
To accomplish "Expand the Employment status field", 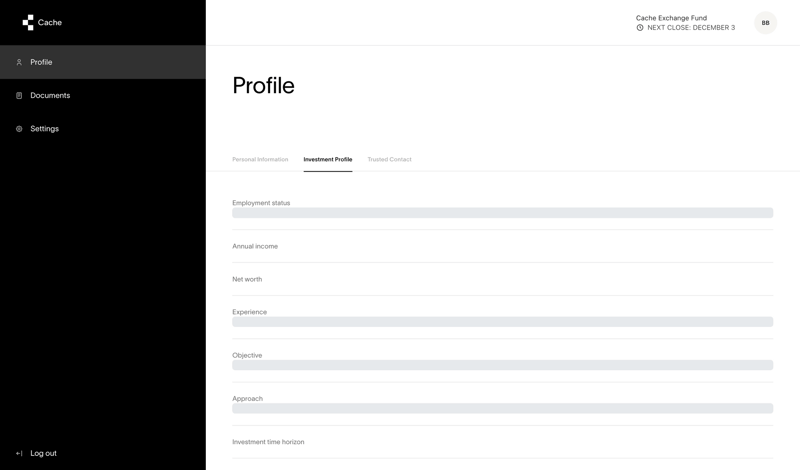I will tap(502, 212).
